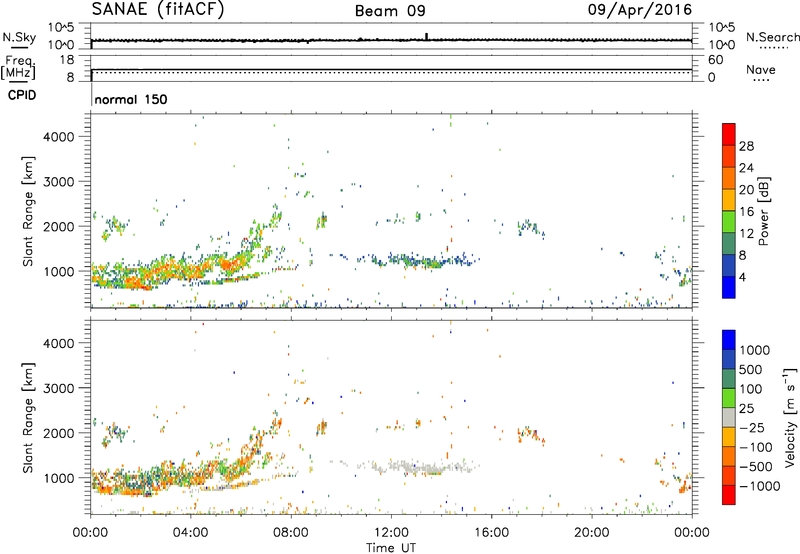Click the CPID label
Viewport: 800px width, 554px height.
pyautogui.click(x=22, y=95)
